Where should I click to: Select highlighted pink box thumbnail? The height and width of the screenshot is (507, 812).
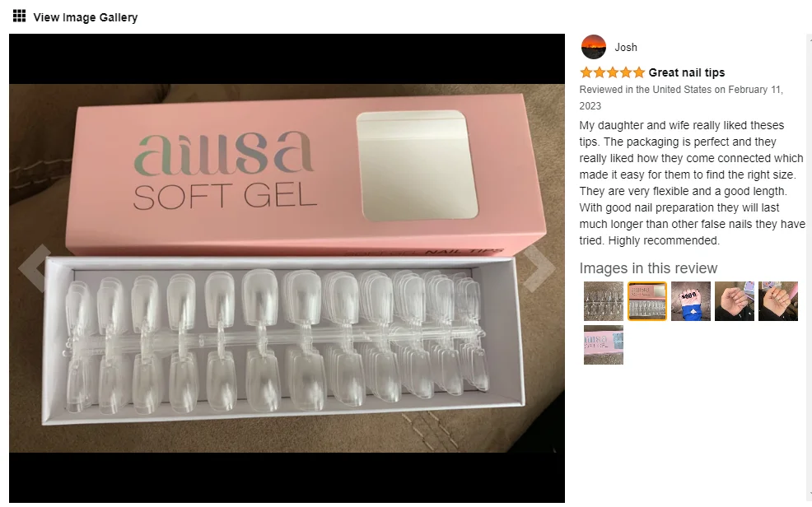tap(647, 301)
